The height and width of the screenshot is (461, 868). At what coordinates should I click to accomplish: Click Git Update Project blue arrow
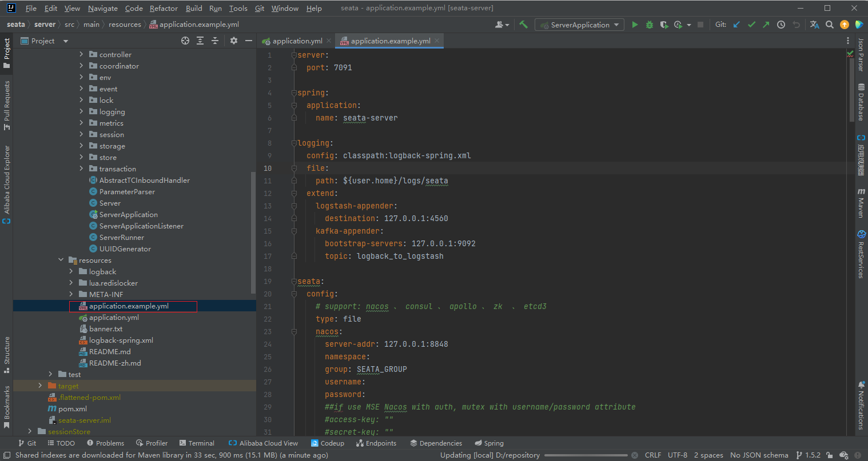tap(736, 25)
